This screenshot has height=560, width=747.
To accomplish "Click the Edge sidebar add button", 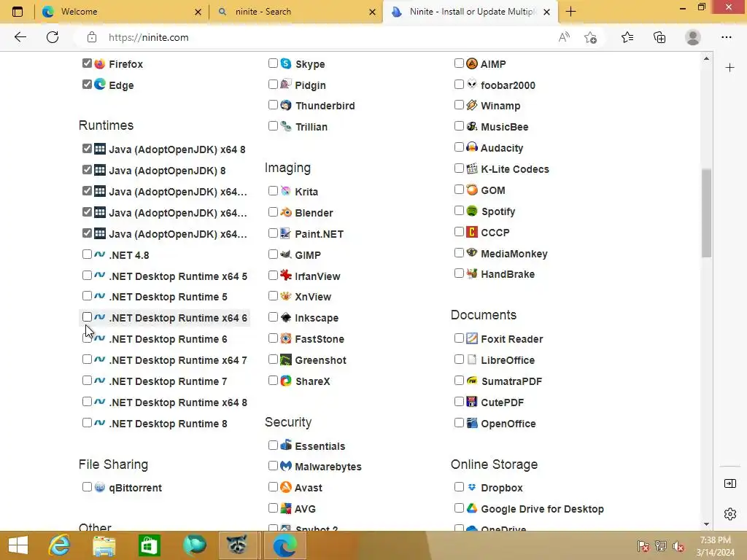I will (x=729, y=68).
